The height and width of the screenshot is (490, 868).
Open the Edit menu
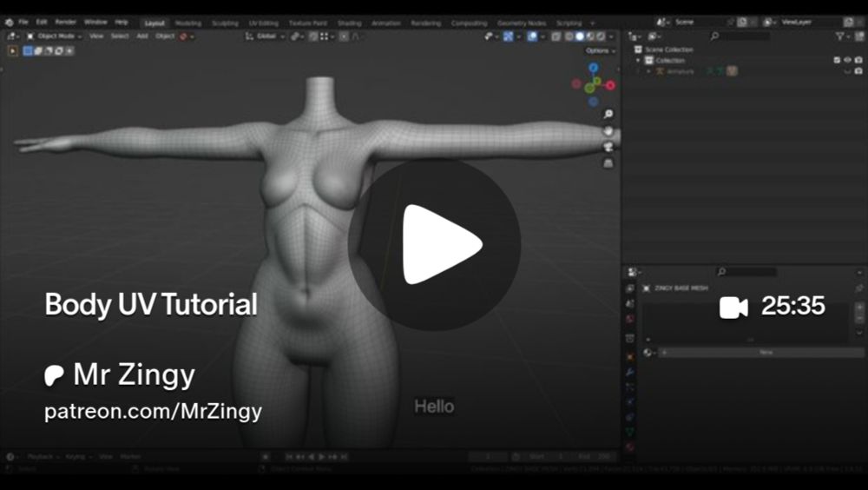click(x=42, y=23)
